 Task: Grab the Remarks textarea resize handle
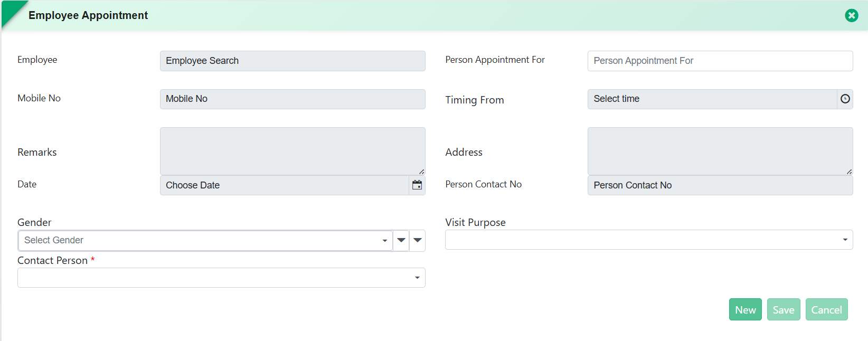[421, 172]
